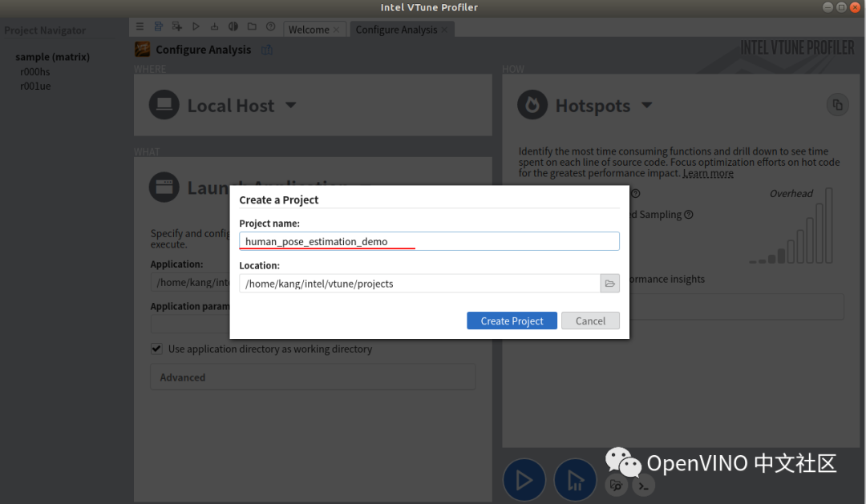
Task: Click the Start Paused analysis button
Action: 575,480
